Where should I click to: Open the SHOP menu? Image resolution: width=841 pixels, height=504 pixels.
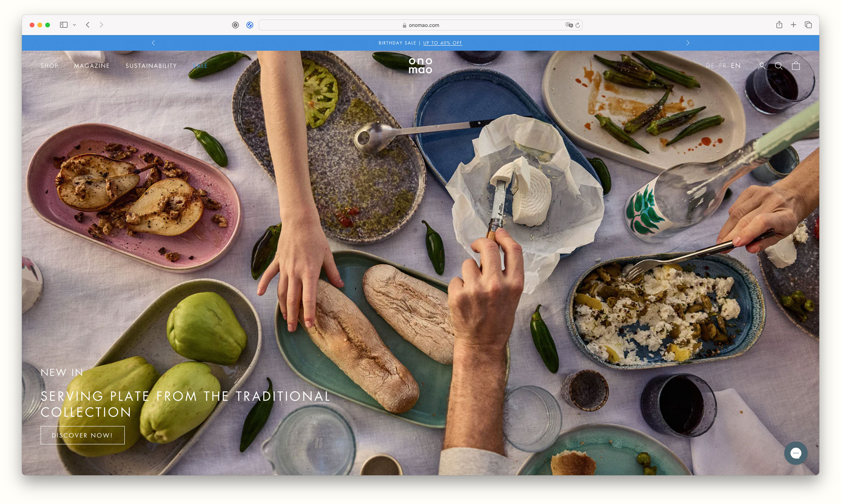click(x=49, y=66)
